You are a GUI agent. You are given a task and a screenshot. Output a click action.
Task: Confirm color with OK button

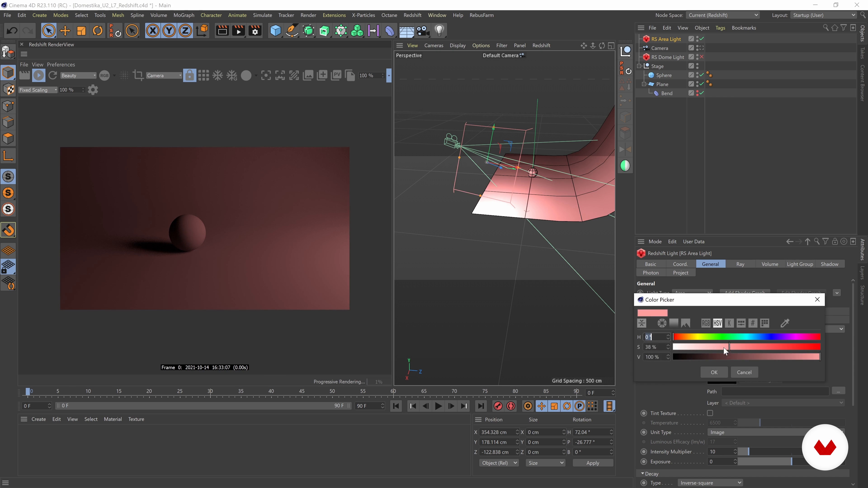(714, 372)
